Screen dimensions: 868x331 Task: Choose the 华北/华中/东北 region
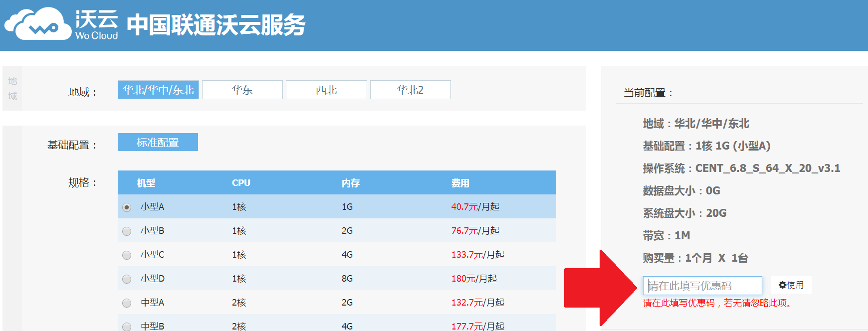pos(158,90)
